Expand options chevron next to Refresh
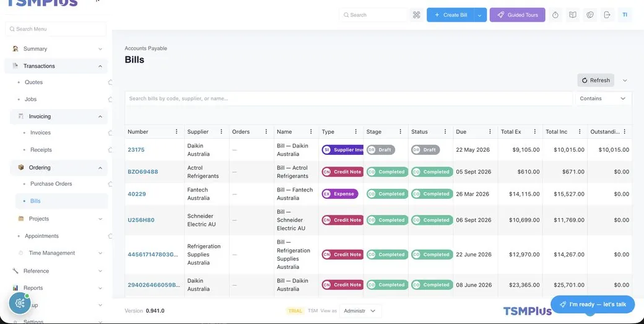The height and width of the screenshot is (324, 644). click(x=625, y=81)
